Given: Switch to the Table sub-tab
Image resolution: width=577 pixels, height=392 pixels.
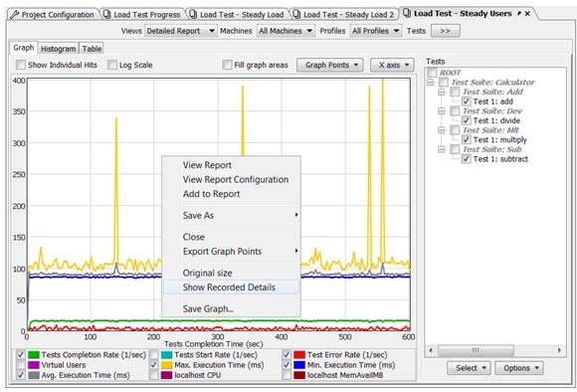Looking at the screenshot, I should 92,49.
